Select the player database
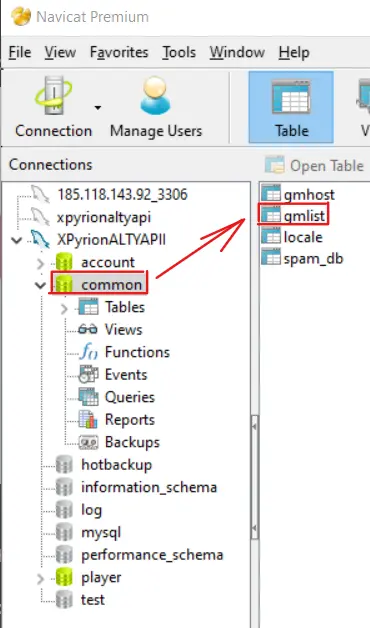This screenshot has height=628, width=370. 101,577
